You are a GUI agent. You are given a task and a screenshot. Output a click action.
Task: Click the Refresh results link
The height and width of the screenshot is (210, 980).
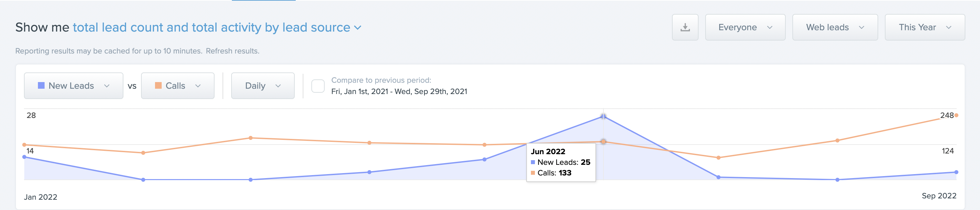point(233,51)
